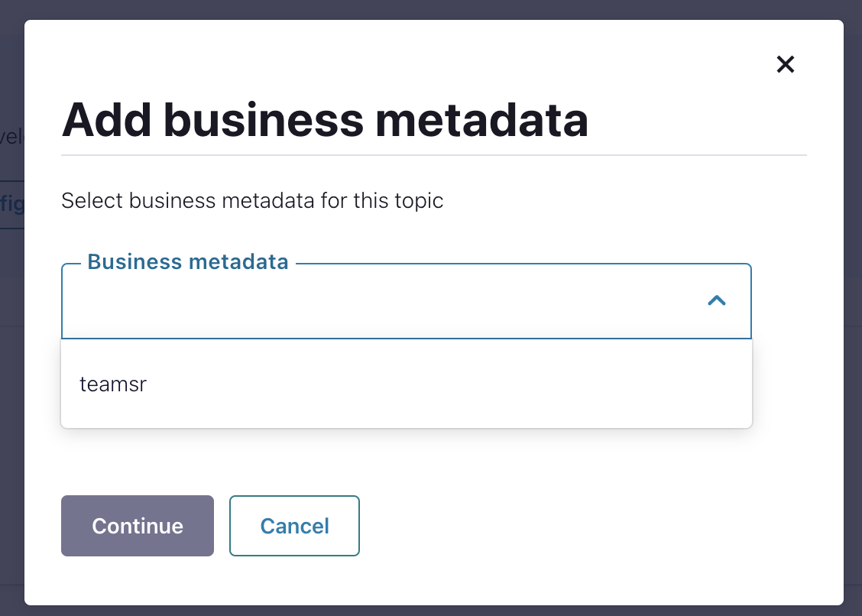Click empty space in dropdown list below teamsr

click(x=405, y=415)
